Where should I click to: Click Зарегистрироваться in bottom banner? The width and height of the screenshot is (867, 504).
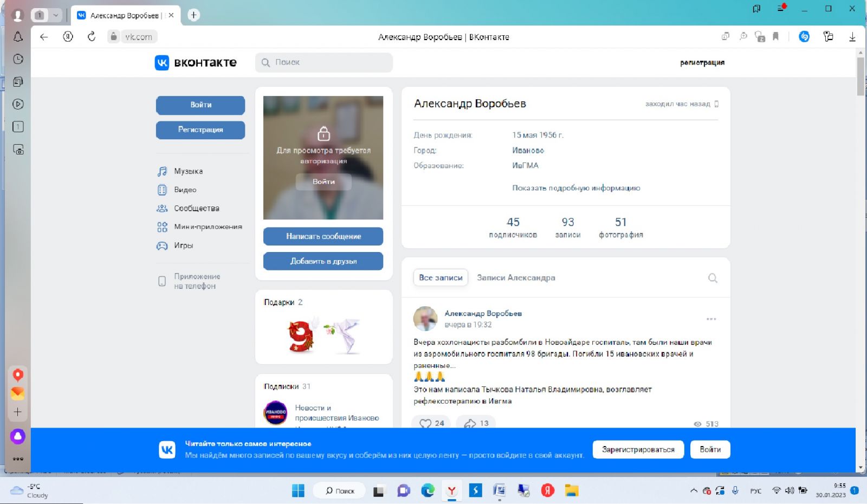click(x=638, y=449)
